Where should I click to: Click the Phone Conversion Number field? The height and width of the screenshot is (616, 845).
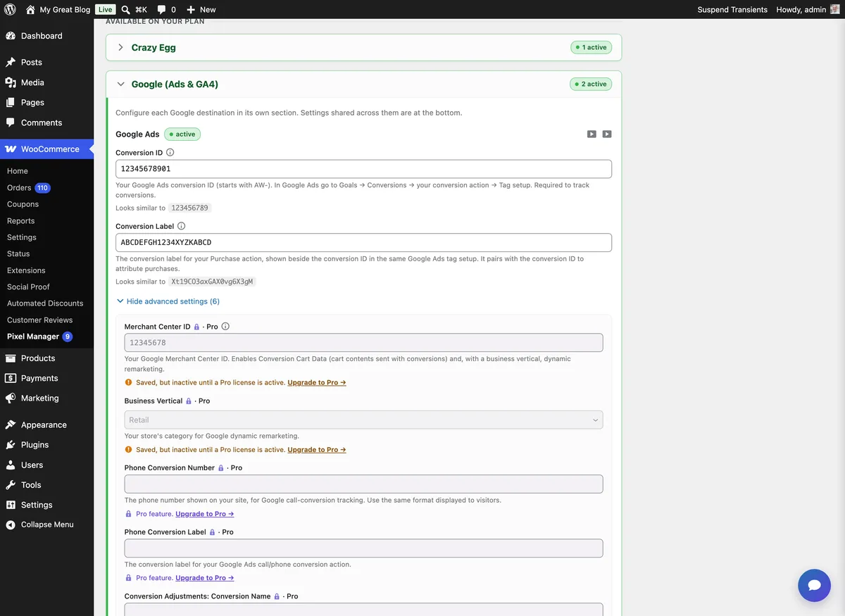[x=363, y=484]
